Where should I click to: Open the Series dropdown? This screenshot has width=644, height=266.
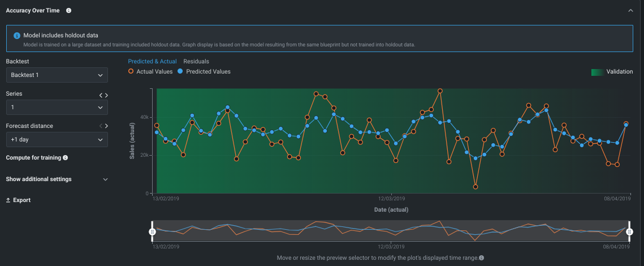(57, 107)
